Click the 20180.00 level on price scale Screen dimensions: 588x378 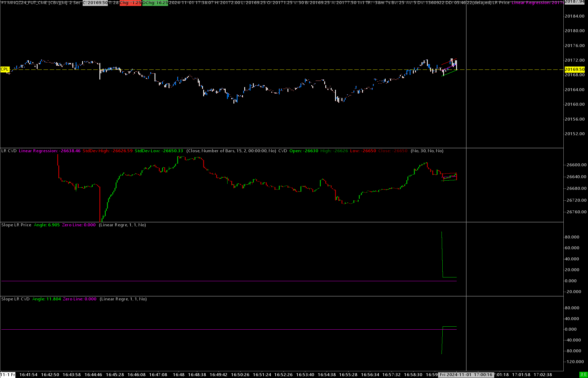(574, 31)
